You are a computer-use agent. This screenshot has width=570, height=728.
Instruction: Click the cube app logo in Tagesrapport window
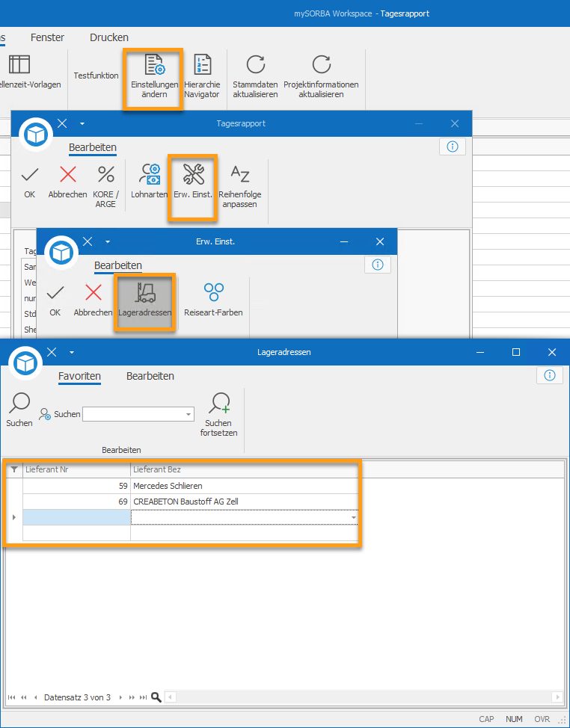[36, 135]
